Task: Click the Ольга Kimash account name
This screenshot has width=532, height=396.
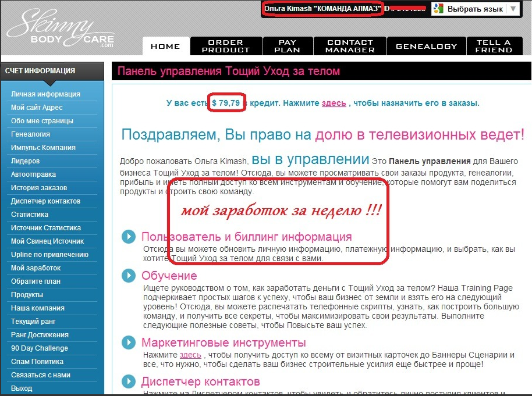Action: pyautogui.click(x=288, y=9)
